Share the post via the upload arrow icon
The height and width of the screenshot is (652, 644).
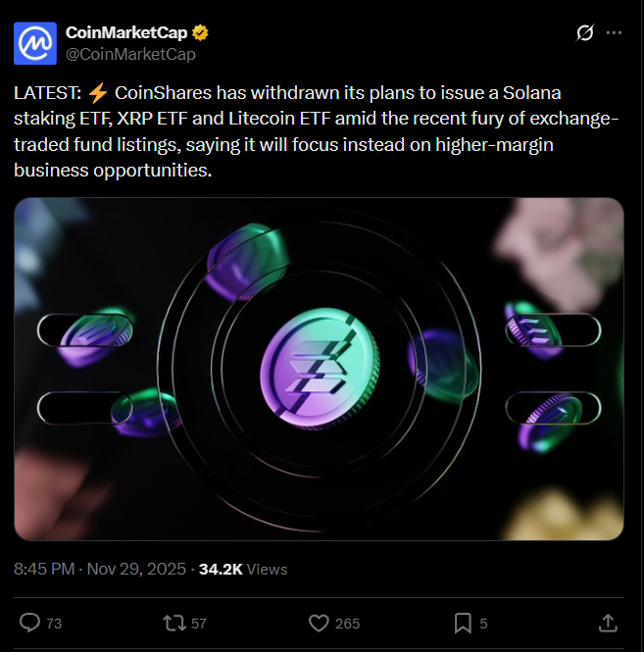(607, 623)
